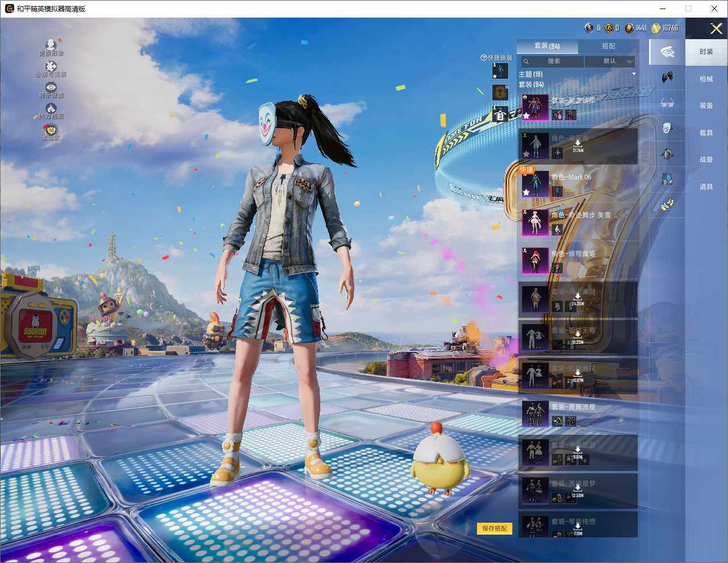Open the 枪械 firearms tab
The width and height of the screenshot is (728, 563).
click(x=706, y=79)
